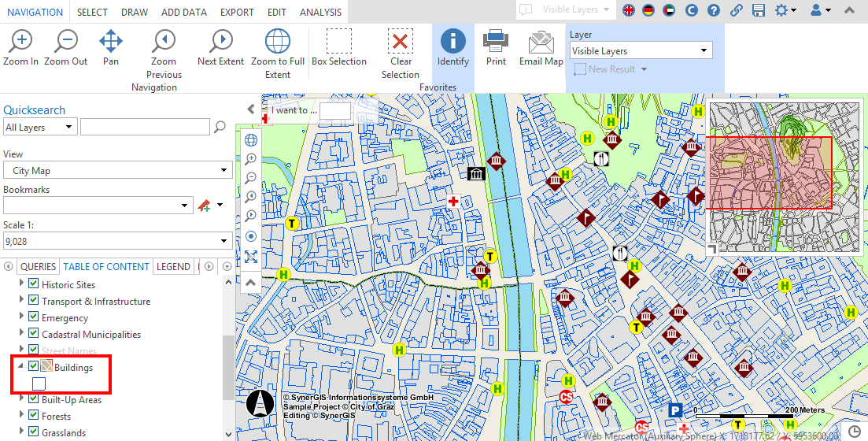Click the chain link icon
The image size is (868, 441).
pyautogui.click(x=737, y=10)
